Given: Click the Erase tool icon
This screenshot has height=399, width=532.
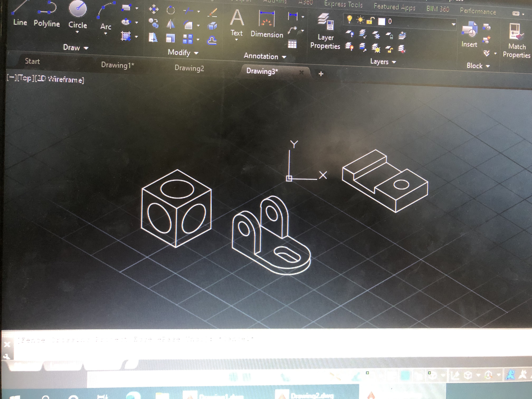Looking at the screenshot, I should point(212,13).
